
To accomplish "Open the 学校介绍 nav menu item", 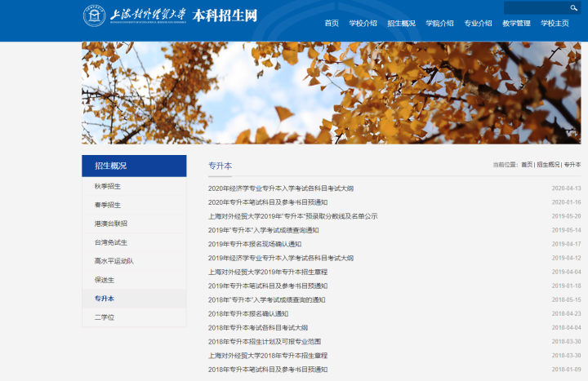I will tap(363, 23).
